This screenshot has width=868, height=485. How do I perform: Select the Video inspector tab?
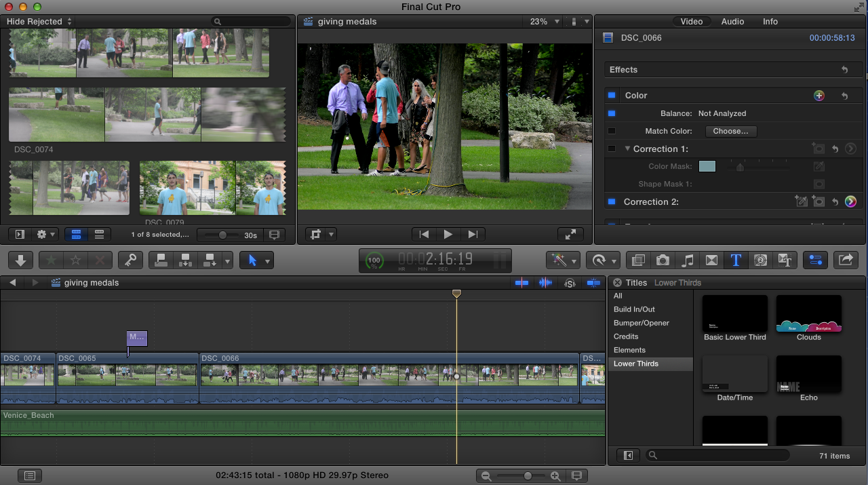(x=692, y=22)
